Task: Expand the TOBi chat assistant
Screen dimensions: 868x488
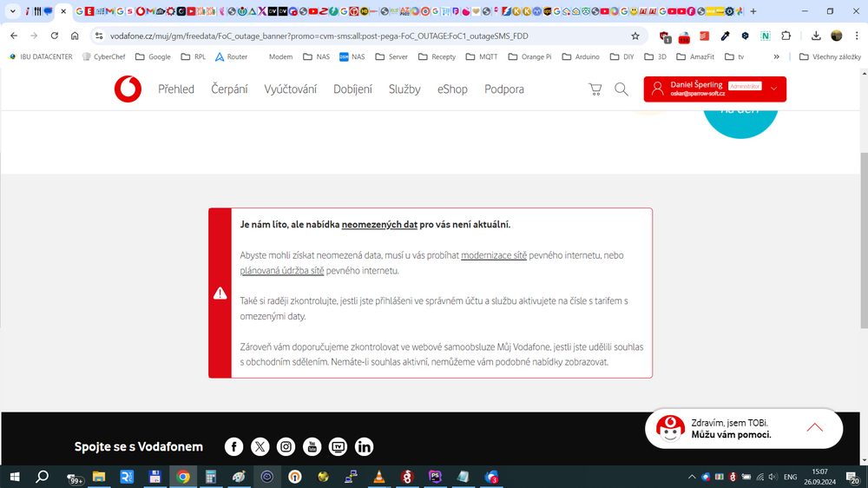Action: click(814, 427)
